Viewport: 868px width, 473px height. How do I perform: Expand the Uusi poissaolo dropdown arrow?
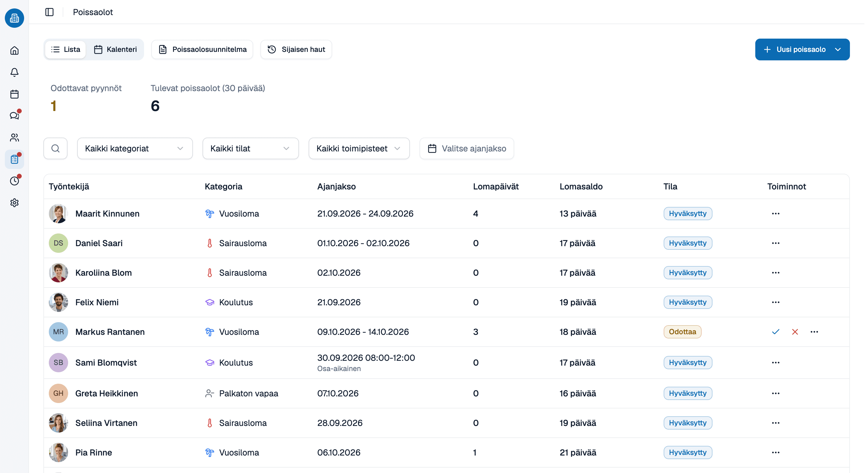[x=838, y=49]
